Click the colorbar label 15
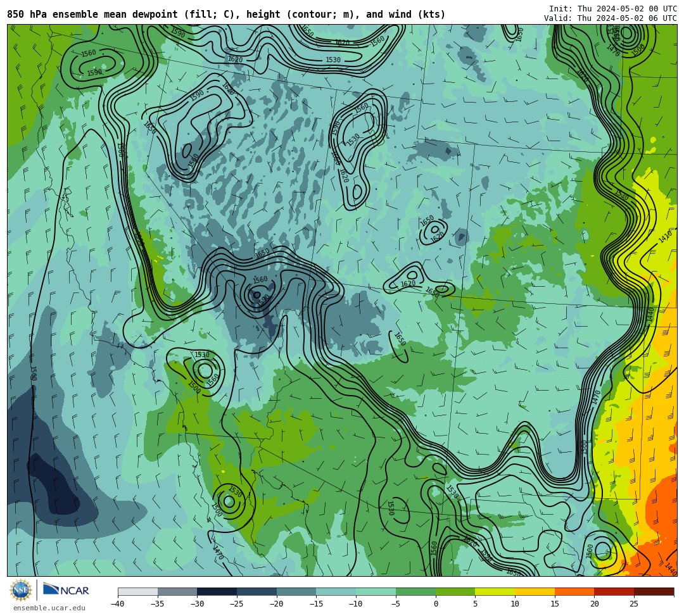This screenshot has height=616, width=684. pos(554,604)
